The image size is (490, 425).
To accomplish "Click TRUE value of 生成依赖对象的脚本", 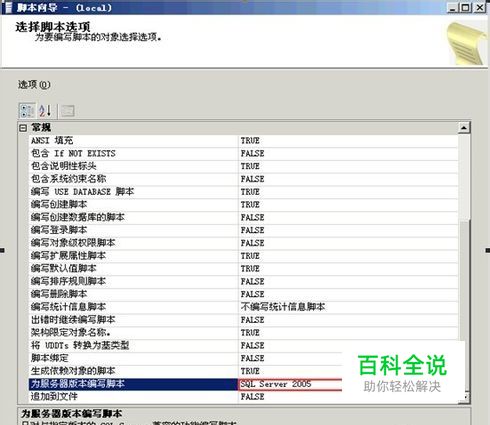I will (x=250, y=371).
